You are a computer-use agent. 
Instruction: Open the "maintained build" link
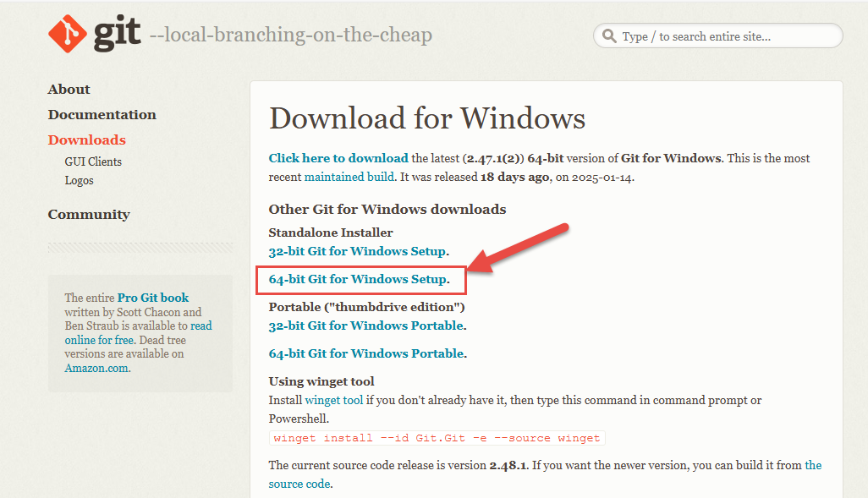(349, 177)
